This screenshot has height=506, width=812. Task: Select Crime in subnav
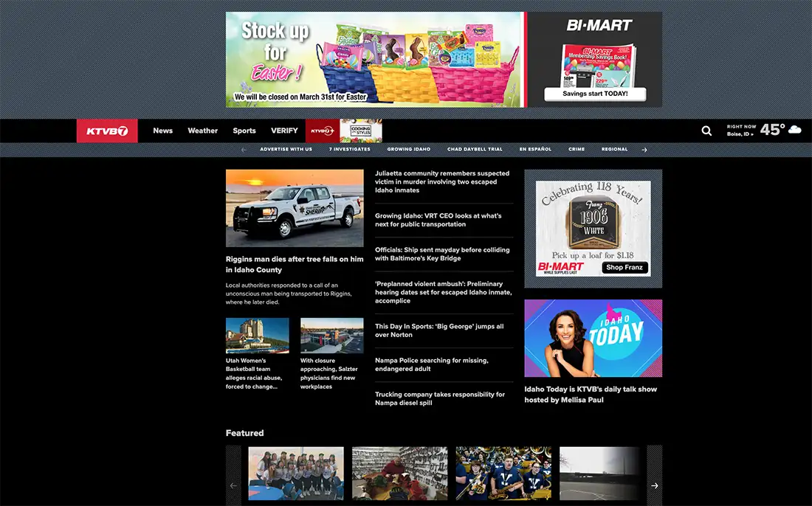point(577,150)
